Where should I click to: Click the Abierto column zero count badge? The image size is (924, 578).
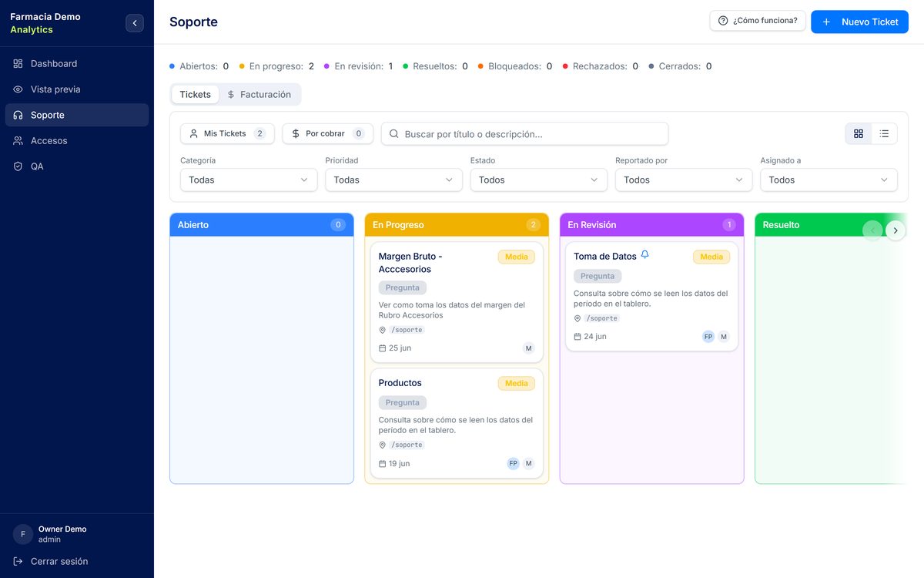[x=338, y=225]
